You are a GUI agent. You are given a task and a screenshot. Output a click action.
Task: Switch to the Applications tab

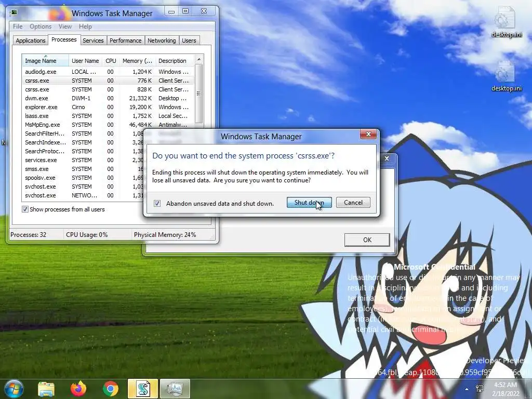click(31, 41)
